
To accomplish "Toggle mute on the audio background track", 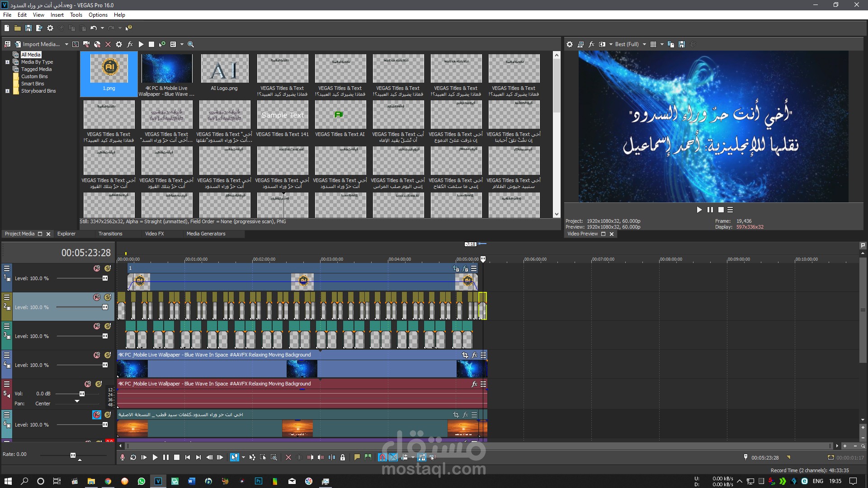I will point(95,385).
